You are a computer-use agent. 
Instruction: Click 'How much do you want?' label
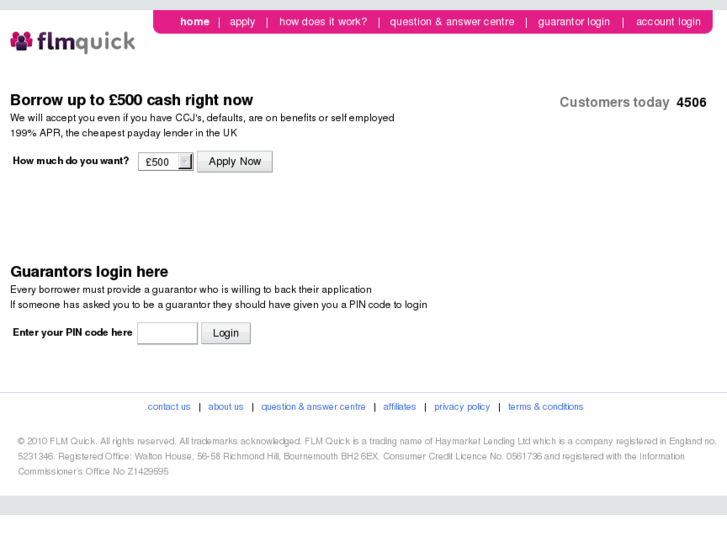pyautogui.click(x=71, y=160)
